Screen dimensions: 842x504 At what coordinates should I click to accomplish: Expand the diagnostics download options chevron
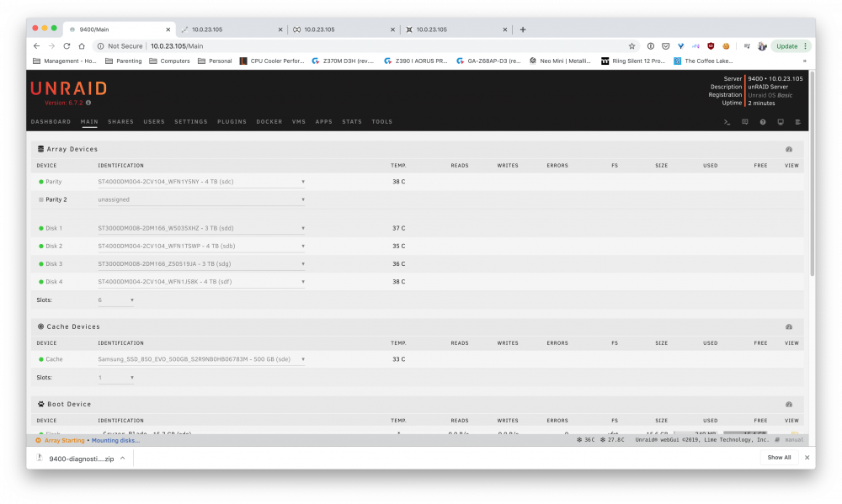point(123,459)
